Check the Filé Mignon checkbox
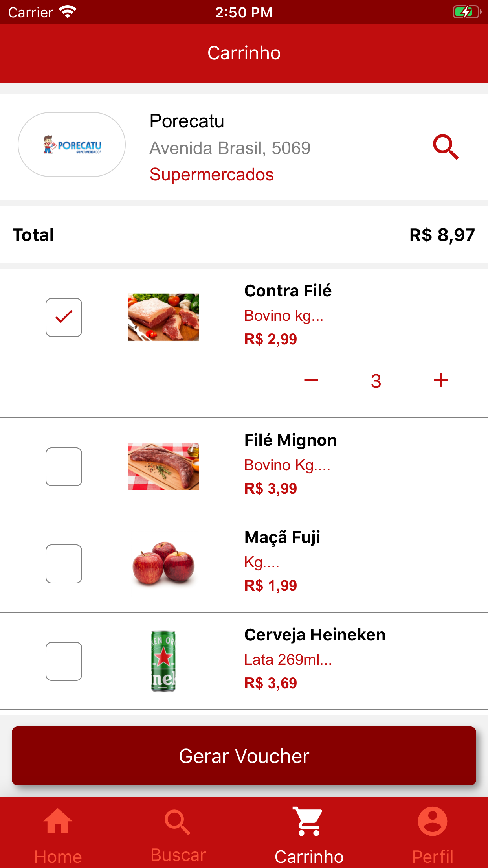This screenshot has width=488, height=868. [x=64, y=467]
